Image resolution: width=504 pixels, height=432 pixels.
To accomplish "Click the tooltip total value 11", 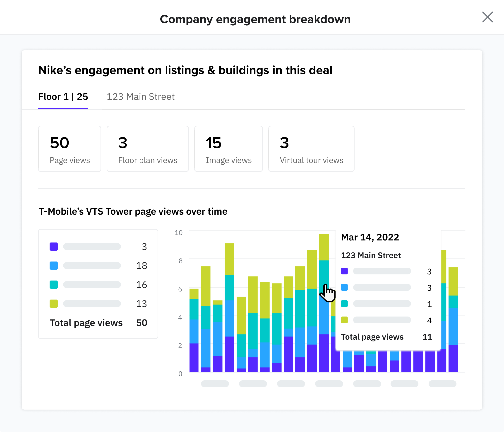I will click(427, 337).
